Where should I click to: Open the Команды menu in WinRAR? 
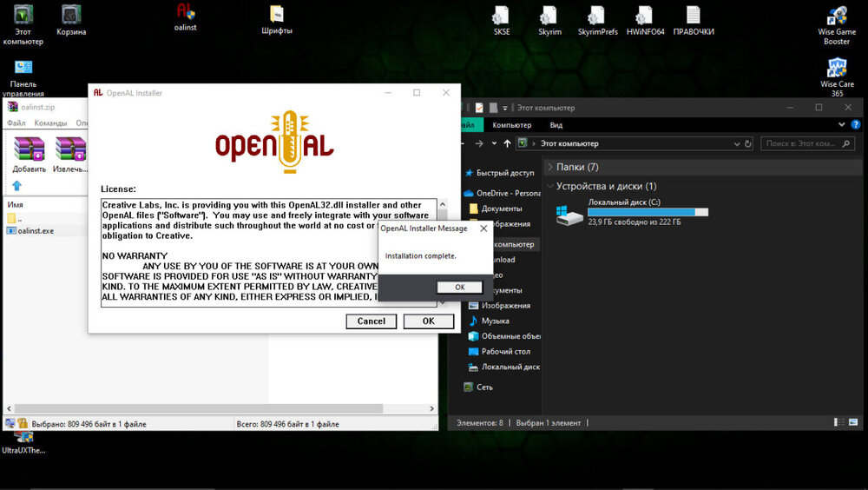[50, 123]
